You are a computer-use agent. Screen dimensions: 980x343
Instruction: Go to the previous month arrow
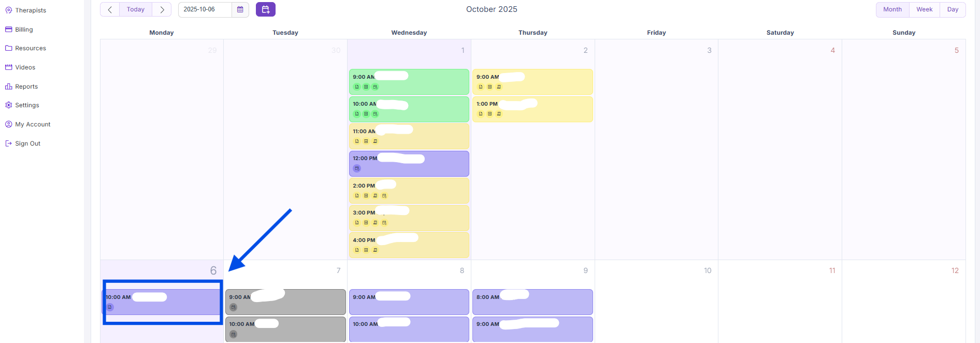point(110,9)
